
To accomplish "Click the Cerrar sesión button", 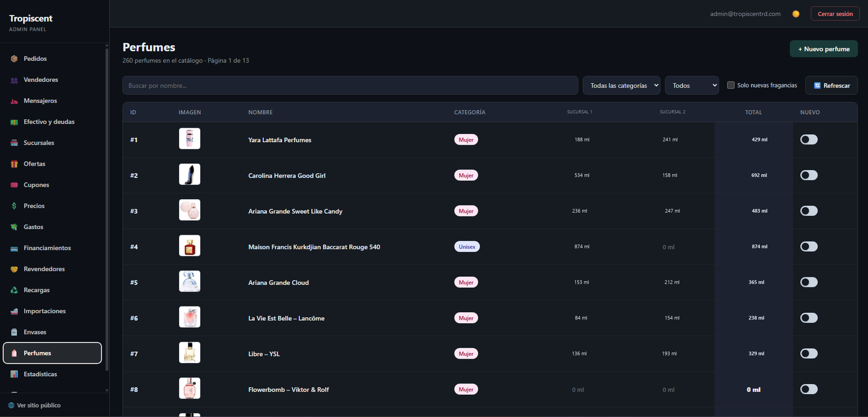I will pos(835,14).
